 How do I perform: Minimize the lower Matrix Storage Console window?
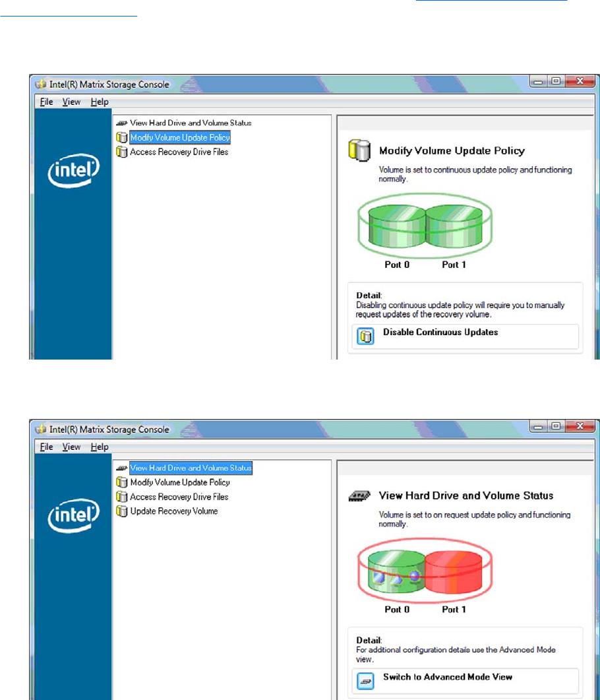539,426
